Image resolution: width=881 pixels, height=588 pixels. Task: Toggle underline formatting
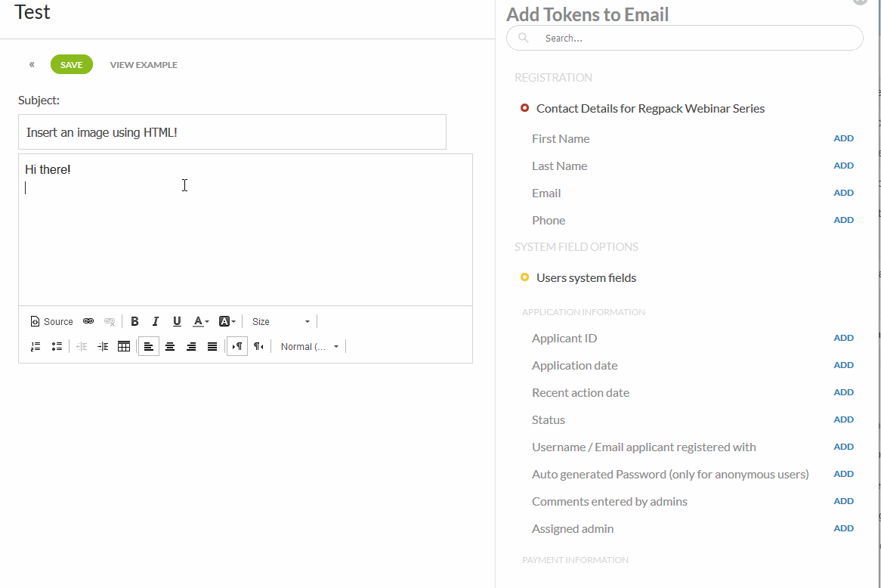tap(177, 321)
